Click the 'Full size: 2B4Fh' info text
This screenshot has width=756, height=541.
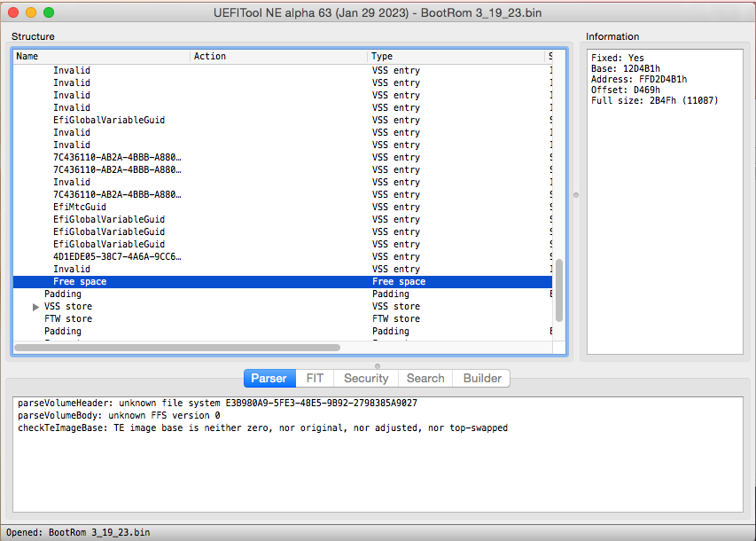tap(654, 100)
